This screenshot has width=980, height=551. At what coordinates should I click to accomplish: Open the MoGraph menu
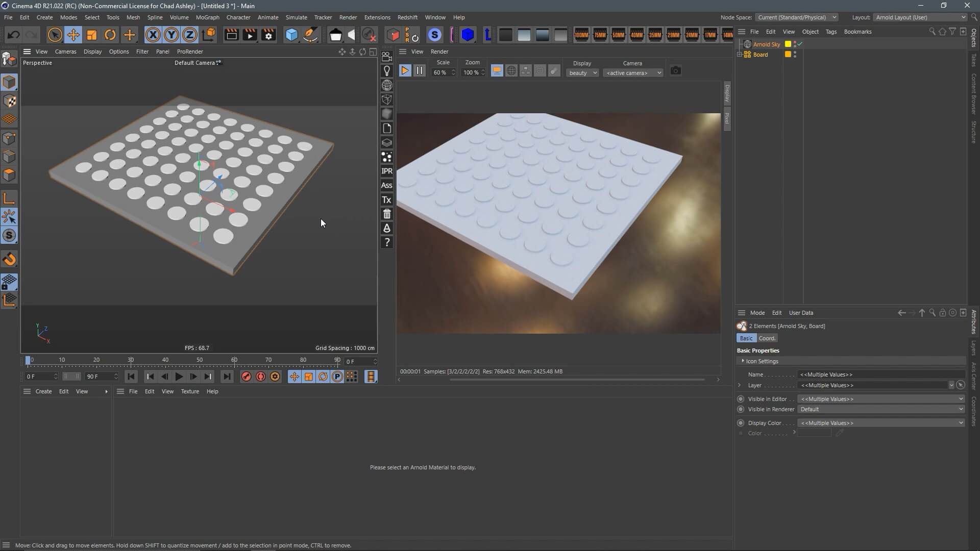point(207,17)
